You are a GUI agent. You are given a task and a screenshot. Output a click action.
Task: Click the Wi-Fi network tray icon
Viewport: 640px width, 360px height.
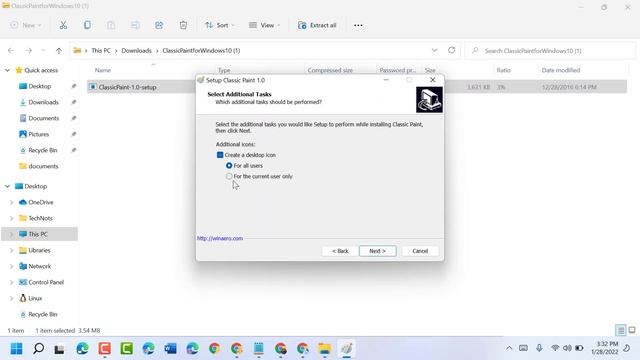555,348
